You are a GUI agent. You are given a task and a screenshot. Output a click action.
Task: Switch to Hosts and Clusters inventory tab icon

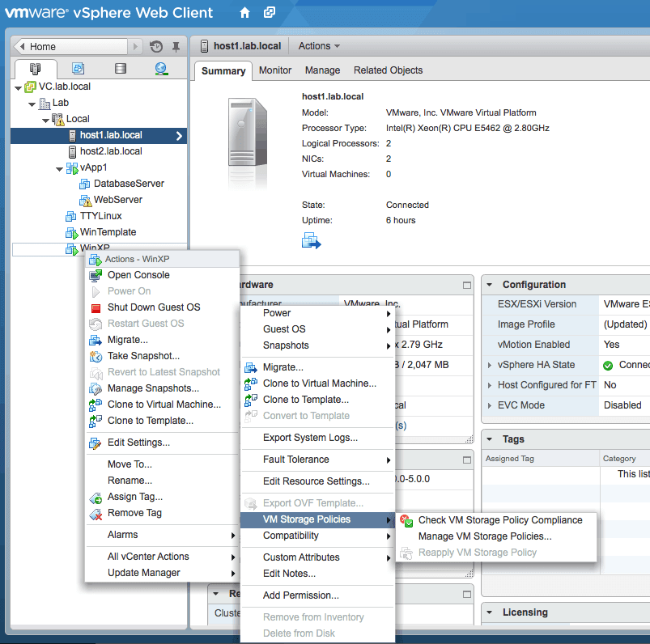pos(36,69)
